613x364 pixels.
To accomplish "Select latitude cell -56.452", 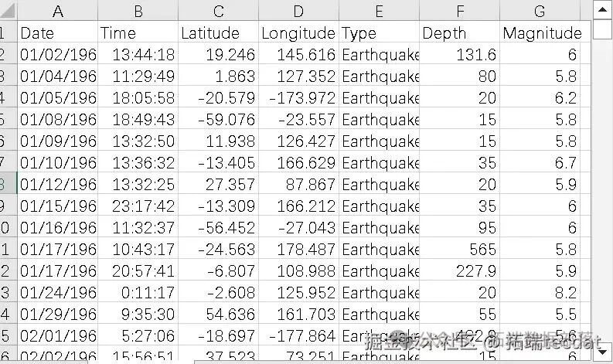I will 218,227.
